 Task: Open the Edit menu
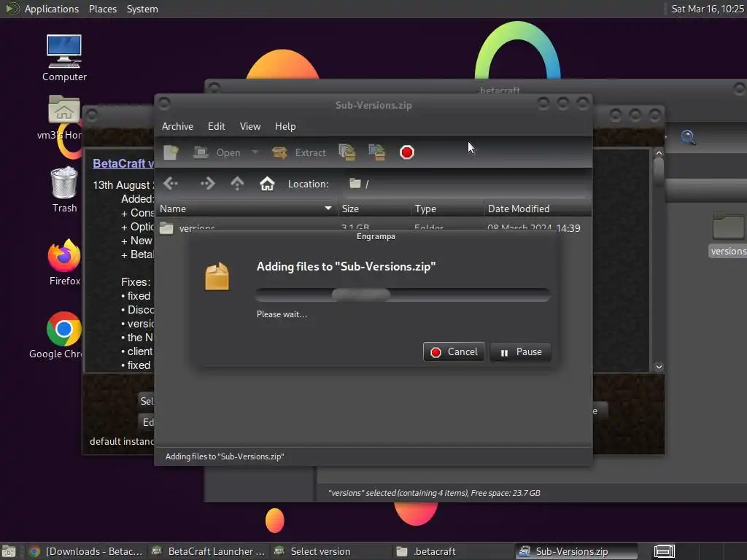coord(216,126)
